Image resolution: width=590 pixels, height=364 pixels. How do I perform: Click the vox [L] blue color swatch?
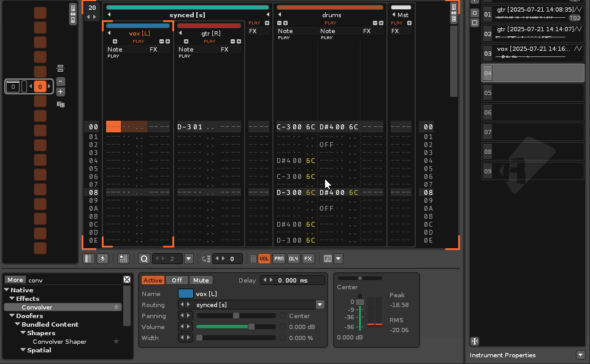coord(185,294)
